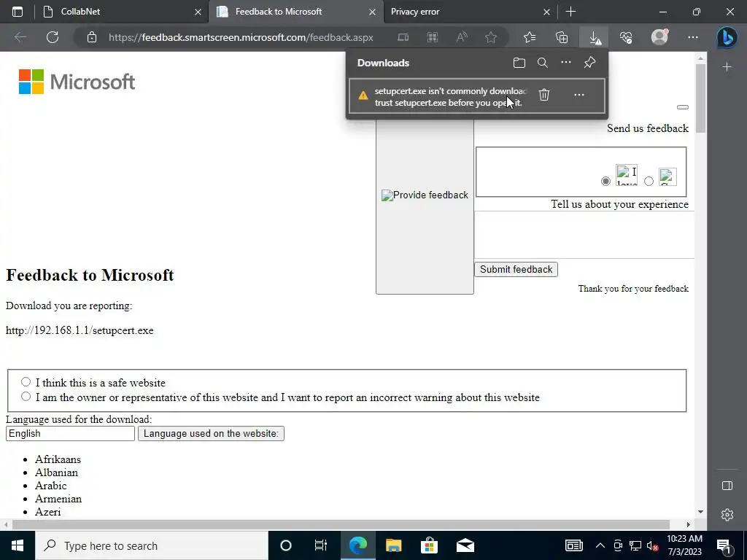Open downloads folder in Downloads panel

click(x=519, y=63)
